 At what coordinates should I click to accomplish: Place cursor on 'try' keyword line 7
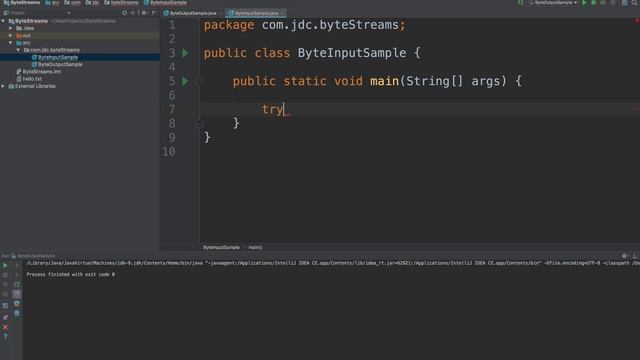[272, 109]
